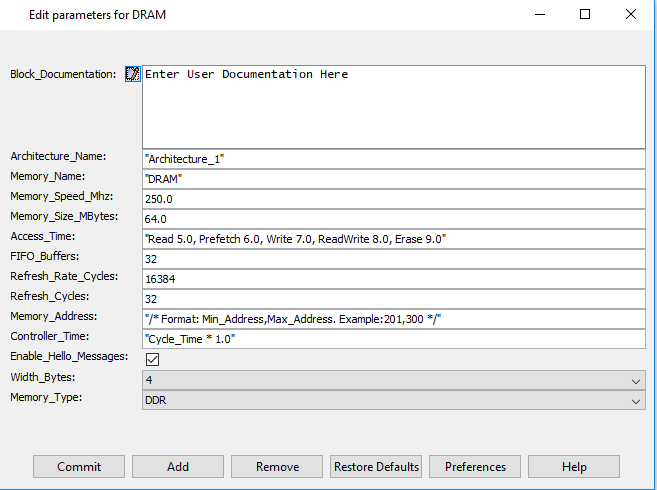
Task: Maximize the Edit parameters window
Action: coord(585,14)
